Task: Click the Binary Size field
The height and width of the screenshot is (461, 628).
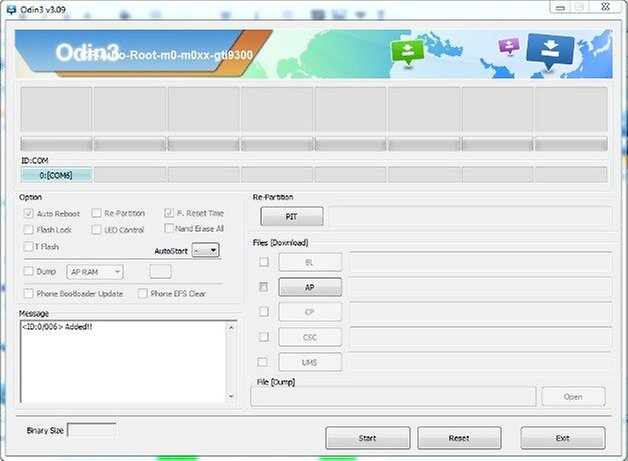Action: (92, 430)
